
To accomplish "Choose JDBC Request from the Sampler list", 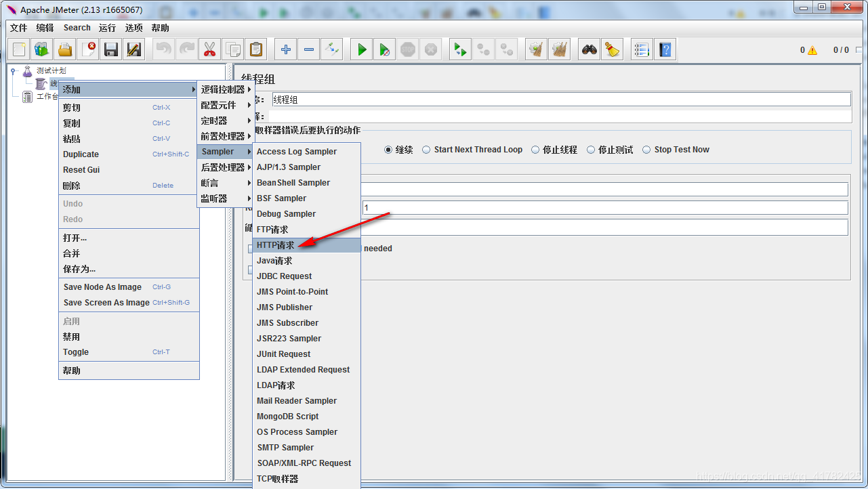I will (307, 276).
